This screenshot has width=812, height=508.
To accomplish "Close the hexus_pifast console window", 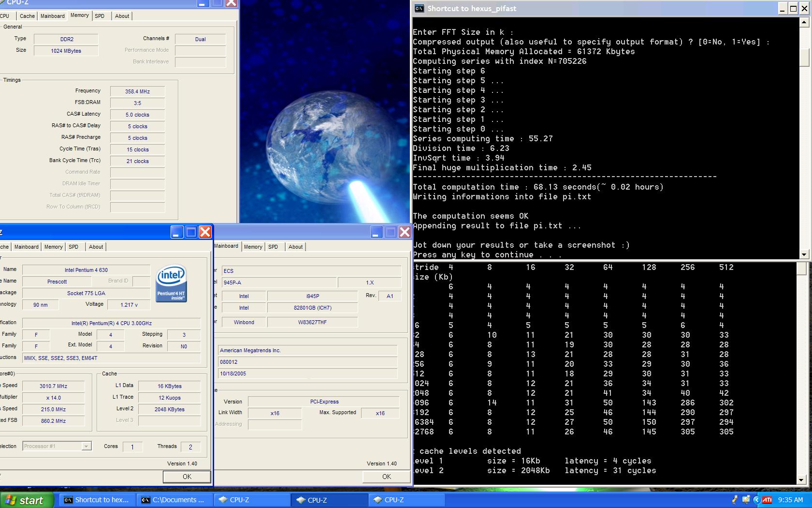I will [x=804, y=8].
